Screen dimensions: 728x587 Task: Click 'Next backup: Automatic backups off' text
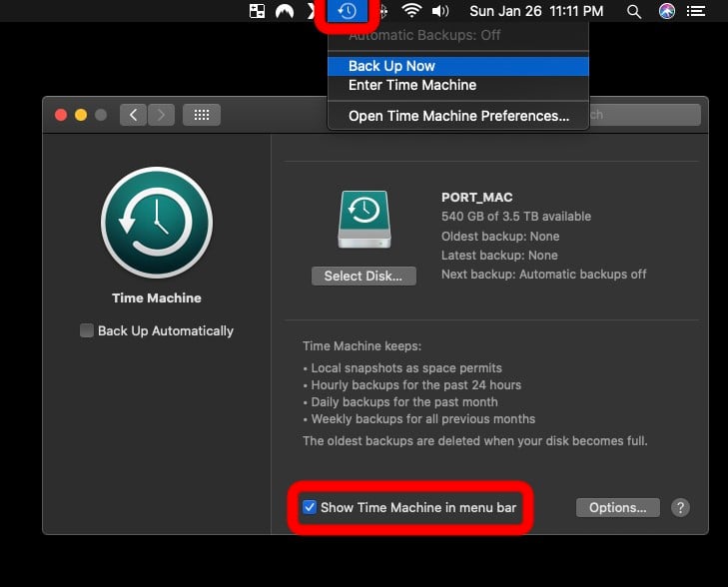(543, 275)
